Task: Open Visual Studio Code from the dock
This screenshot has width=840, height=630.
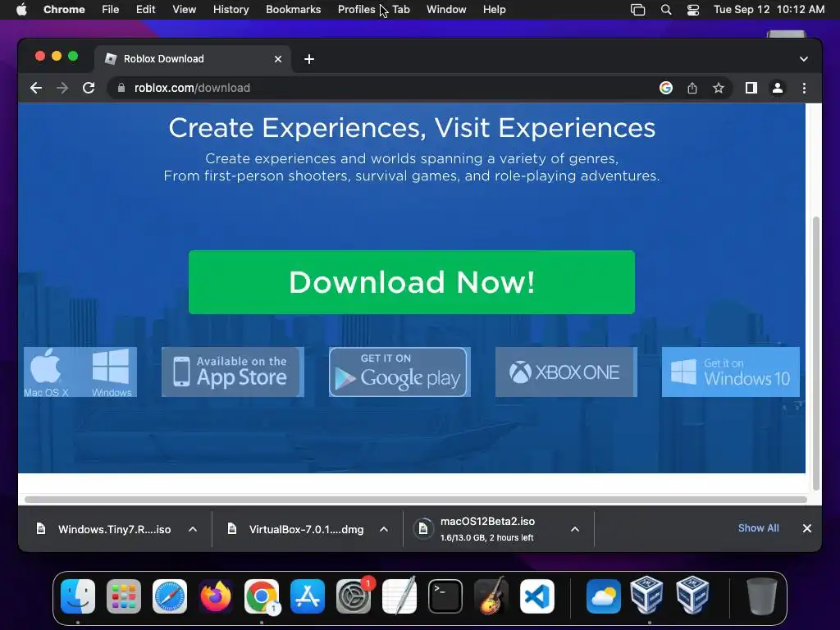Action: (x=537, y=596)
